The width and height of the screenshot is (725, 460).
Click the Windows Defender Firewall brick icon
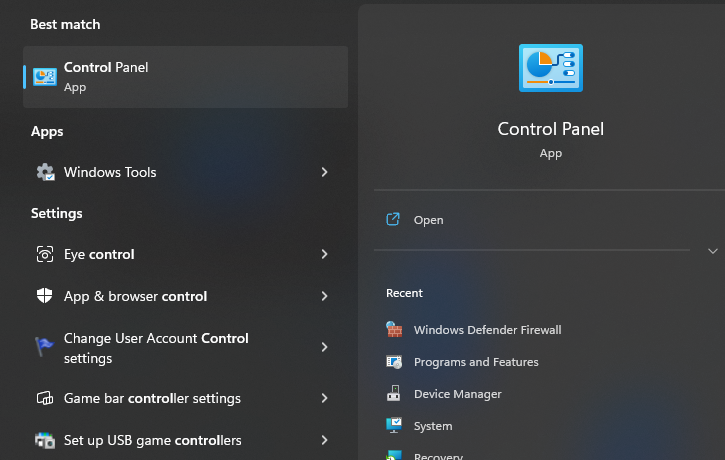(394, 330)
